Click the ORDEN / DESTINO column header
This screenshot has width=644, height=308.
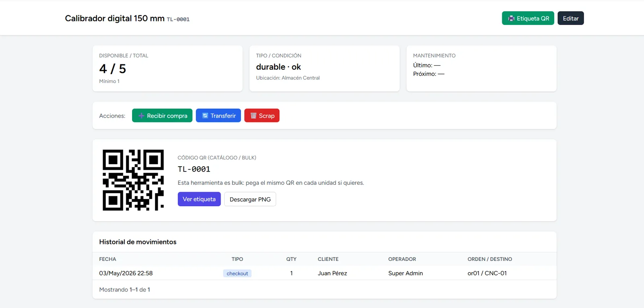coord(490,259)
